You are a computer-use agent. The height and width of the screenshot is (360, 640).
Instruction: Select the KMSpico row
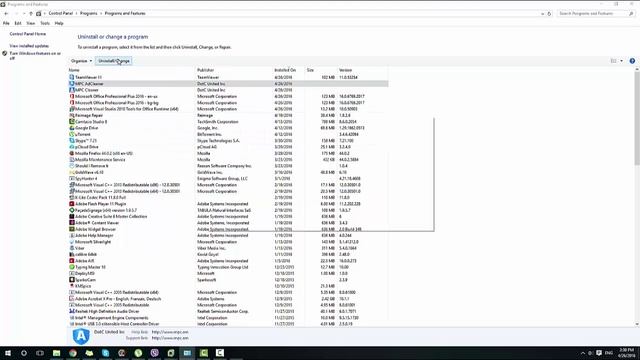click(228, 286)
